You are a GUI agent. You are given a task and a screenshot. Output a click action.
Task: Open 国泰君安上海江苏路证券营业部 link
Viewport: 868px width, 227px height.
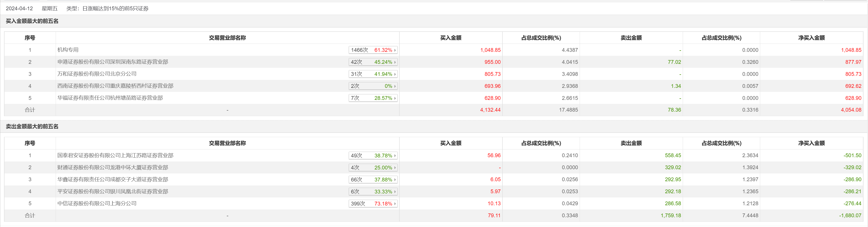[115, 155]
